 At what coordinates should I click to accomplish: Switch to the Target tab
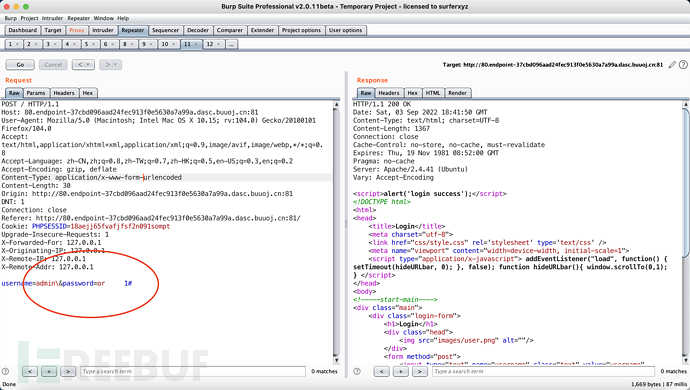pos(53,30)
